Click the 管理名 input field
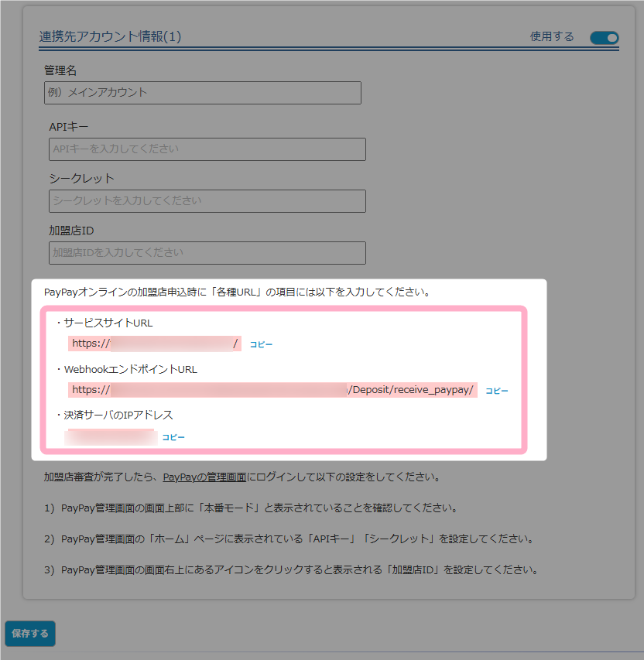This screenshot has width=644, height=660. pos(203,93)
